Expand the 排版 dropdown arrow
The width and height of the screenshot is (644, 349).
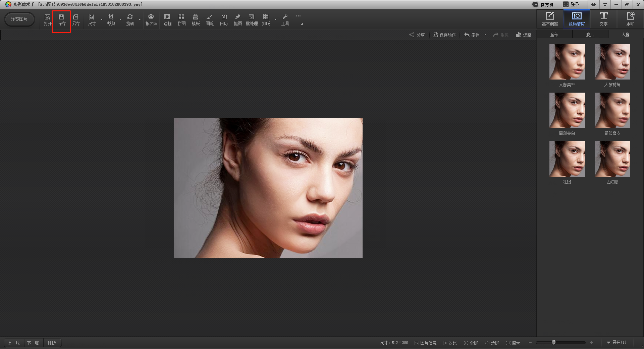point(275,19)
